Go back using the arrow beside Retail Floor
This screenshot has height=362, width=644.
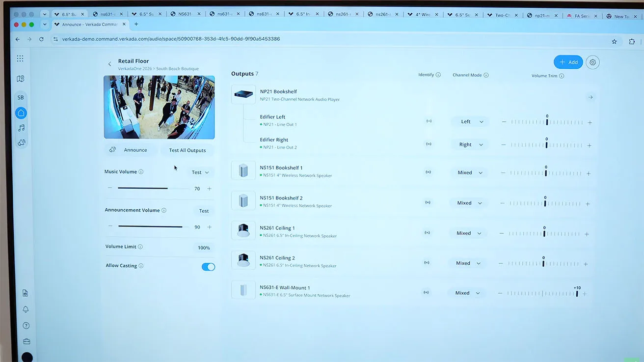109,64
